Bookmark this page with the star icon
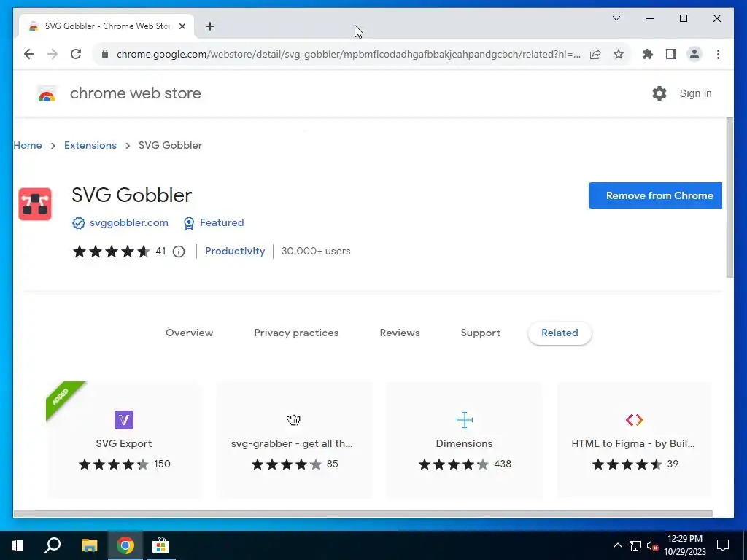The height and width of the screenshot is (560, 747). 619,54
